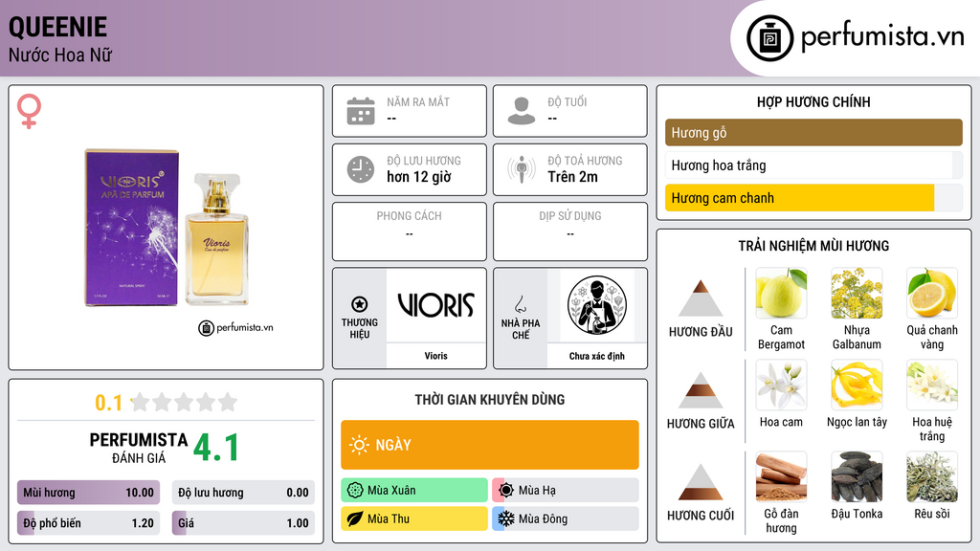Click the nose icon above Nhà pha chế
This screenshot has height=551, width=980.
click(x=520, y=304)
